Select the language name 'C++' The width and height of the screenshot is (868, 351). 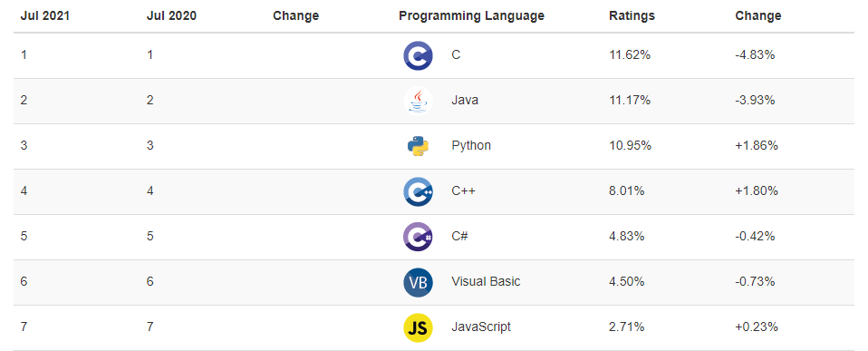(x=463, y=191)
